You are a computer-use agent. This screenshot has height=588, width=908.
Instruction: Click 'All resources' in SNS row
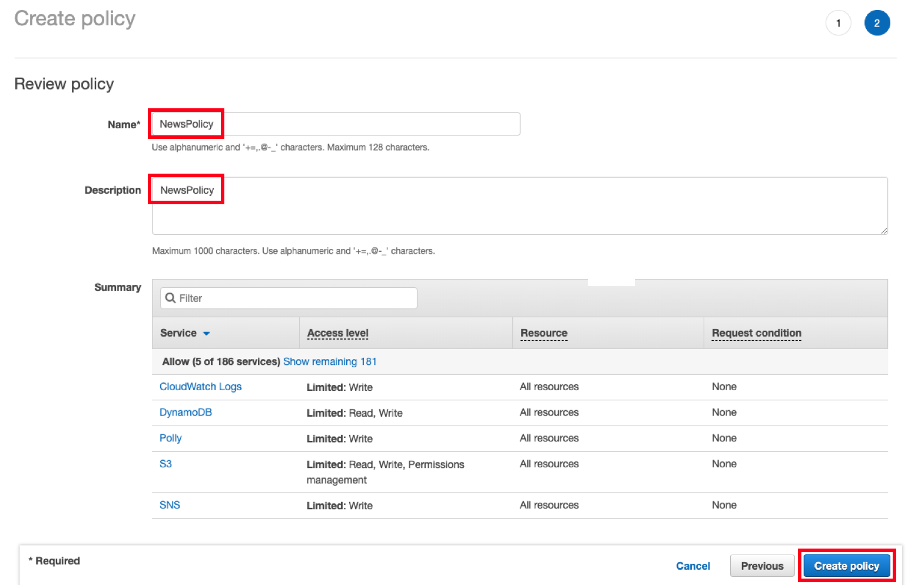[x=549, y=505]
